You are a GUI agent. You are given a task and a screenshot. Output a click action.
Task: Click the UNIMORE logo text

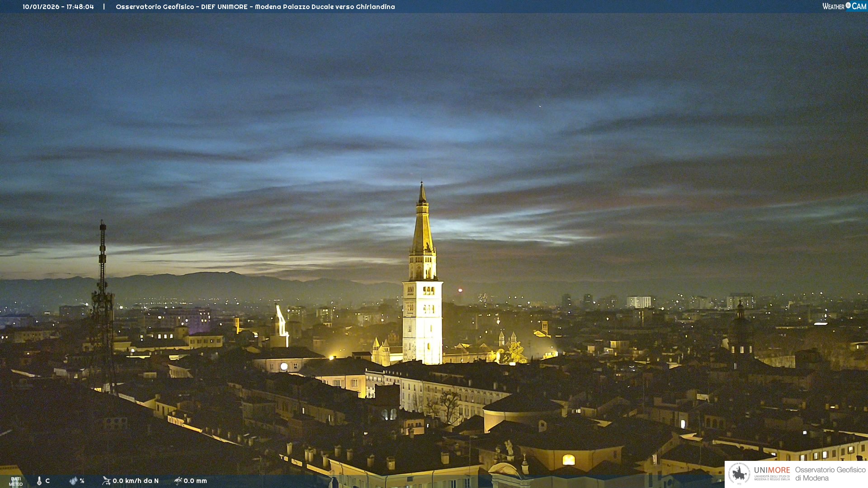pyautogui.click(x=772, y=470)
